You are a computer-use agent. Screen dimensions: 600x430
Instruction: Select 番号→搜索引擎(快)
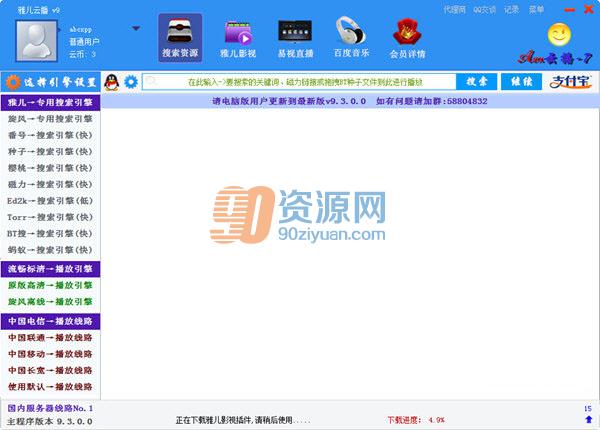tap(51, 135)
